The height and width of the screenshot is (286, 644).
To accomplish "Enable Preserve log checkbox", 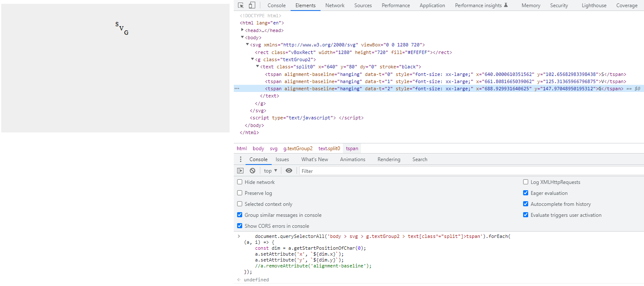I will pyautogui.click(x=240, y=193).
